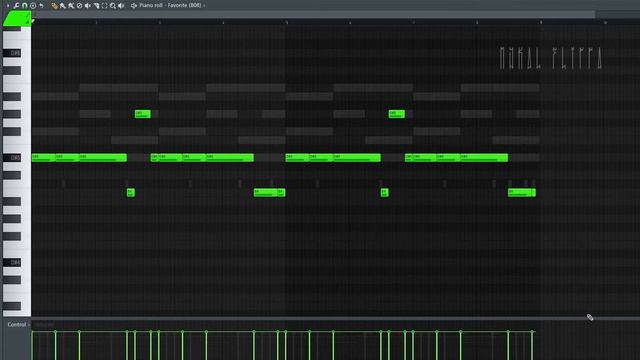Select the Mute tool speaker-with-x icon
This screenshot has width=640, height=360.
point(88,6)
